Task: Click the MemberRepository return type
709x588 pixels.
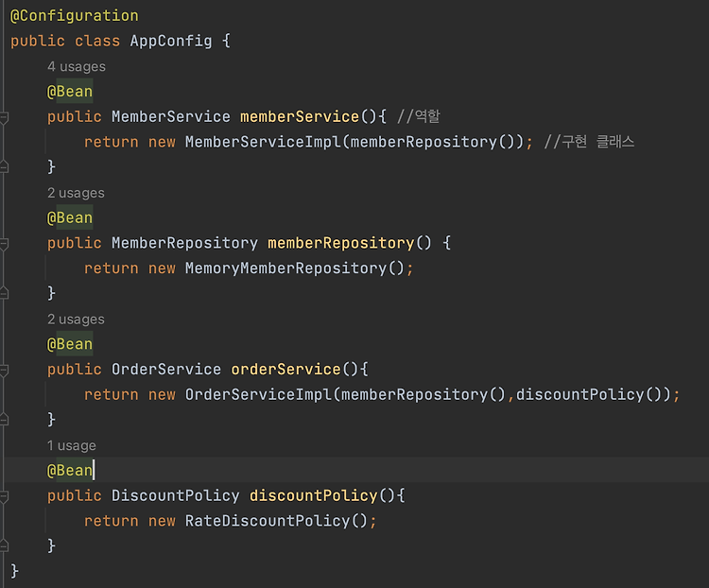Action: 184,243
